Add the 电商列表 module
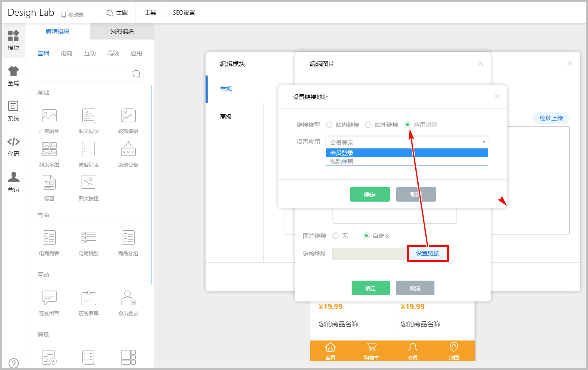588x370 pixels. click(x=49, y=243)
